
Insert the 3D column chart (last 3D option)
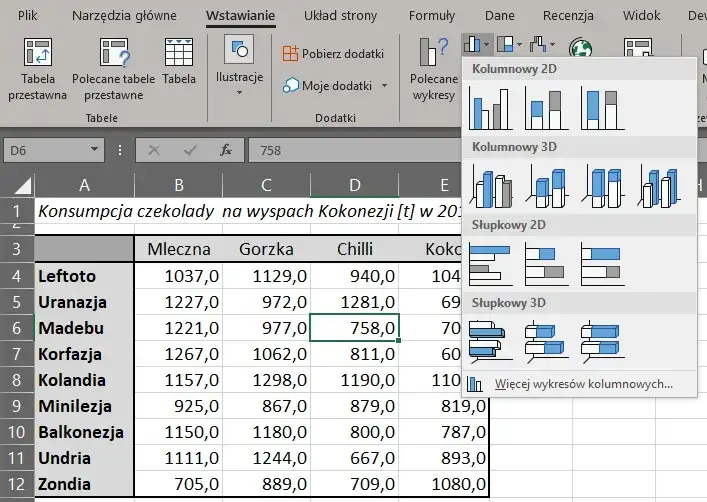658,187
